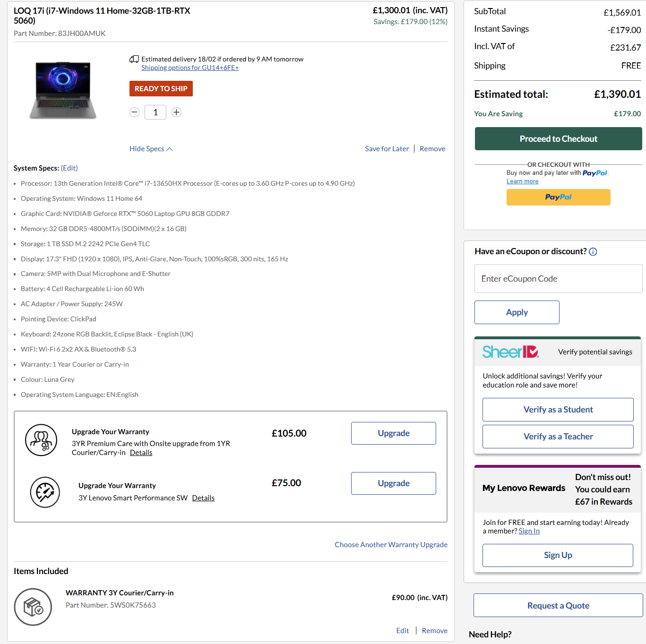
Task: Open the LOQ 17i laptop thumbnail
Action: coord(63,90)
